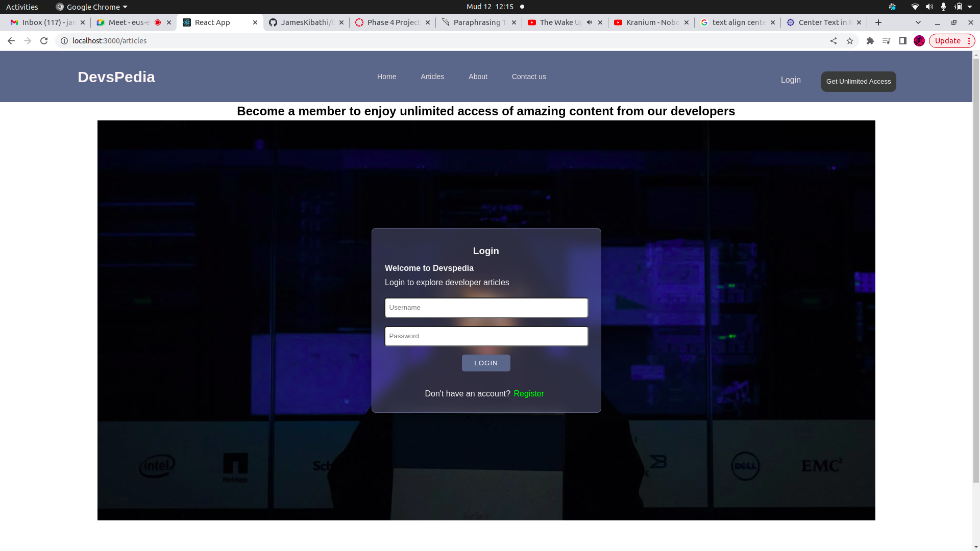Screen dimensions: 980x551
Task: Open the Articles navigation menu item
Action: pos(432,76)
